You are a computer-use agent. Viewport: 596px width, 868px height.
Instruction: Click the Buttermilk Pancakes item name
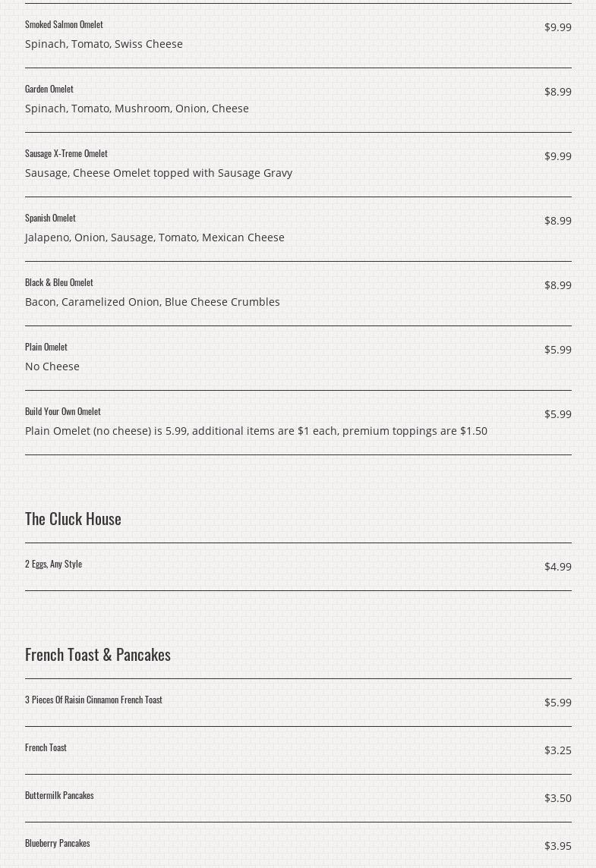[59, 795]
